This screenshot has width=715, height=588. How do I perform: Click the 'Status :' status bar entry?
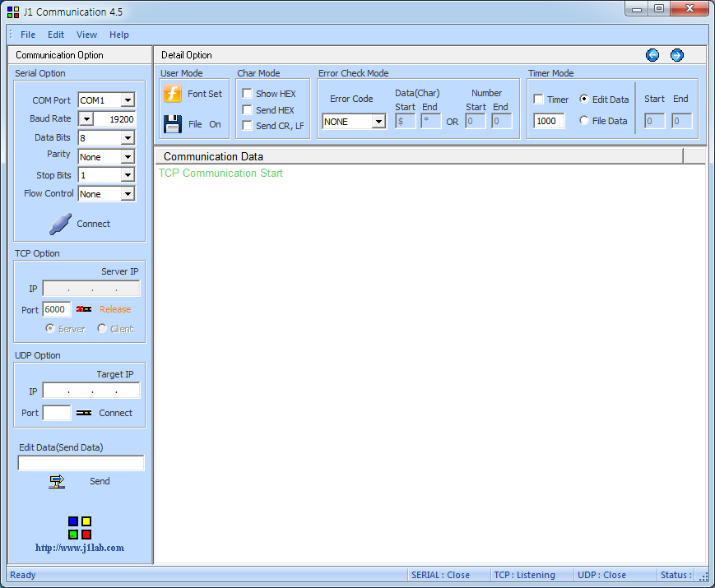pos(676,575)
